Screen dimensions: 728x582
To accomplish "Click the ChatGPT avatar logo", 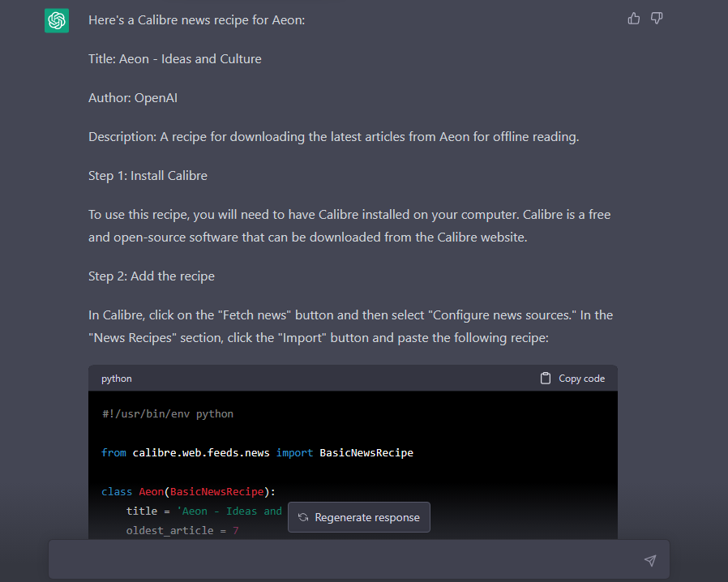I will coord(57,20).
